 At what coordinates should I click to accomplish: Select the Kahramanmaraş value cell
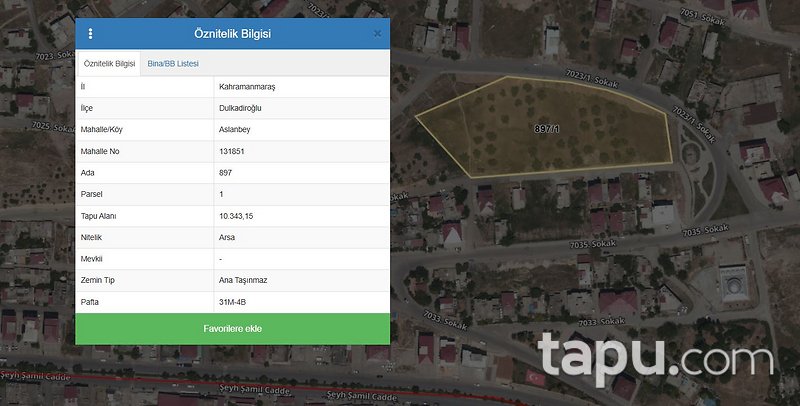coord(247,87)
